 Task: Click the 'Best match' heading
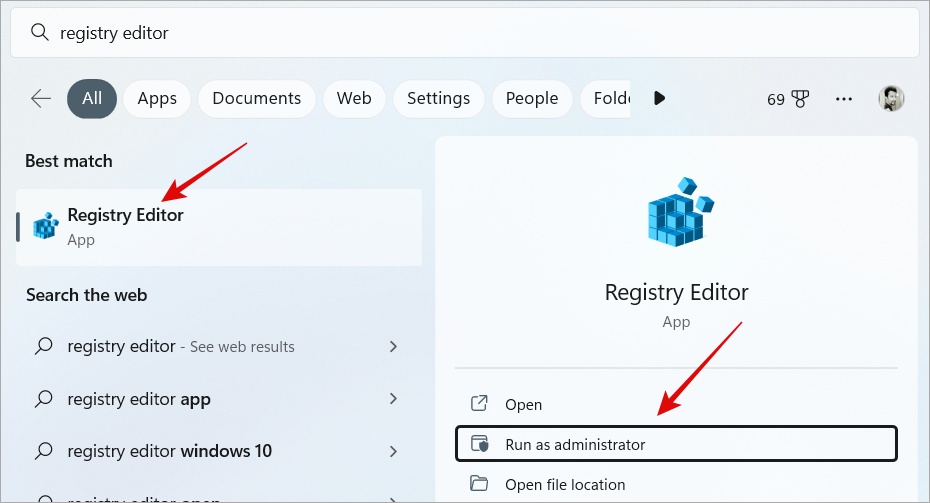coord(69,161)
